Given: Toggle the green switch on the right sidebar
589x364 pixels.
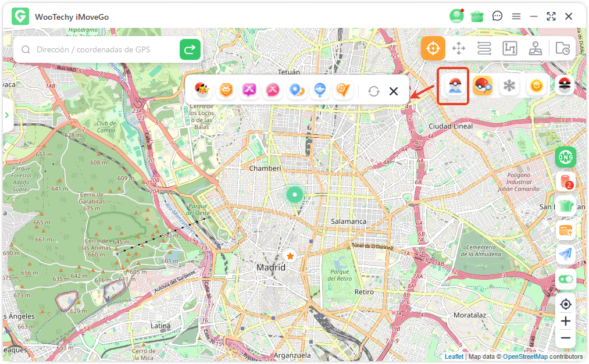Looking at the screenshot, I should (565, 279).
